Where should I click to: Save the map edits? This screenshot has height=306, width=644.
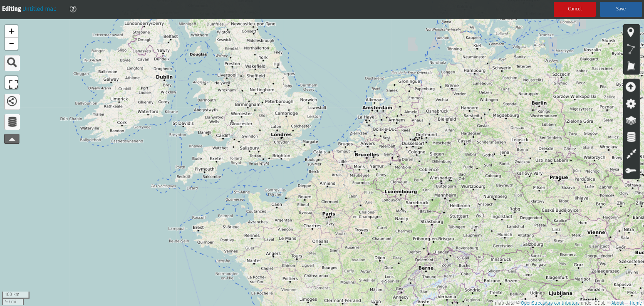[x=621, y=9]
